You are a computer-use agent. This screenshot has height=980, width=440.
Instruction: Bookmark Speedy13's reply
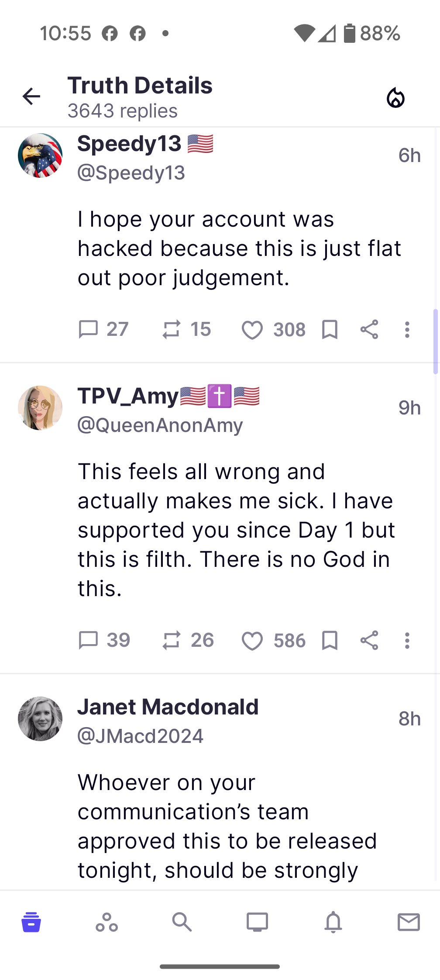coord(330,329)
